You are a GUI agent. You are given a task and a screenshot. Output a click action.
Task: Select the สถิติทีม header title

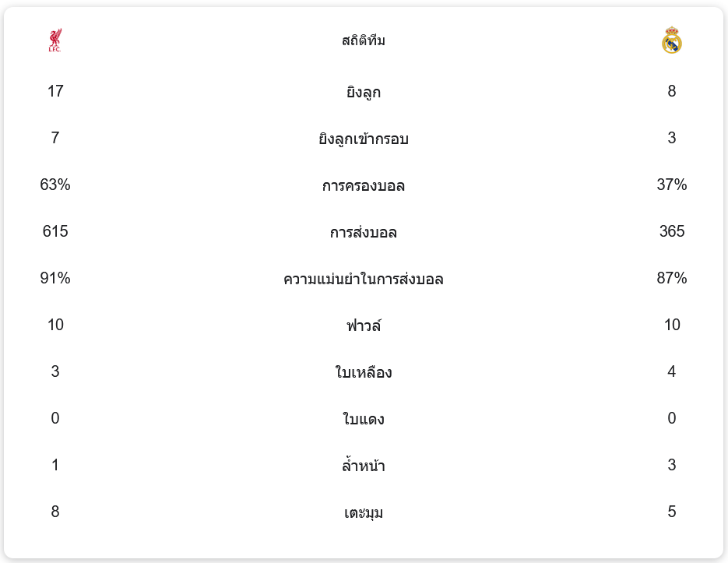coord(363,40)
